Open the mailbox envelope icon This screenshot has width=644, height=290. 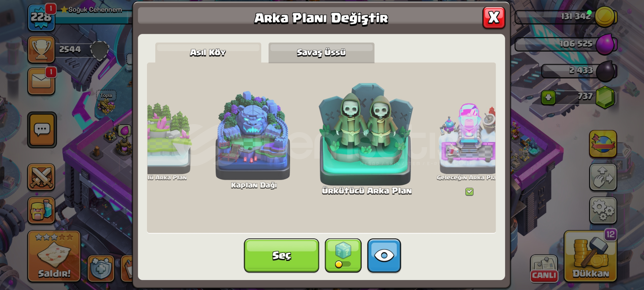tap(41, 81)
